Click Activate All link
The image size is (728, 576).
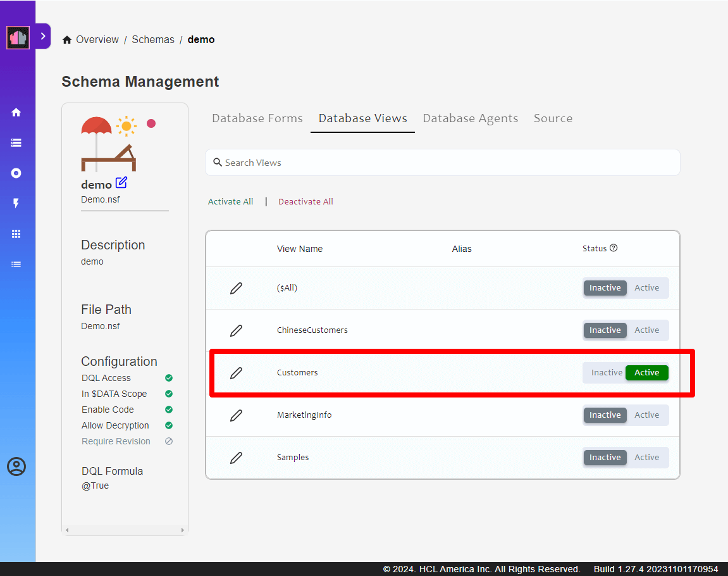coord(230,201)
